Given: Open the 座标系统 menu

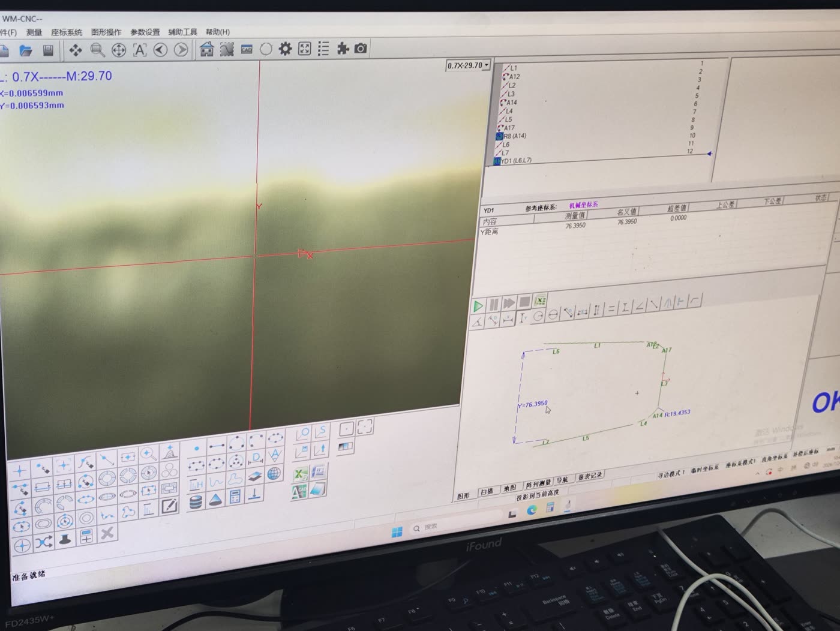Looking at the screenshot, I should tap(66, 32).
